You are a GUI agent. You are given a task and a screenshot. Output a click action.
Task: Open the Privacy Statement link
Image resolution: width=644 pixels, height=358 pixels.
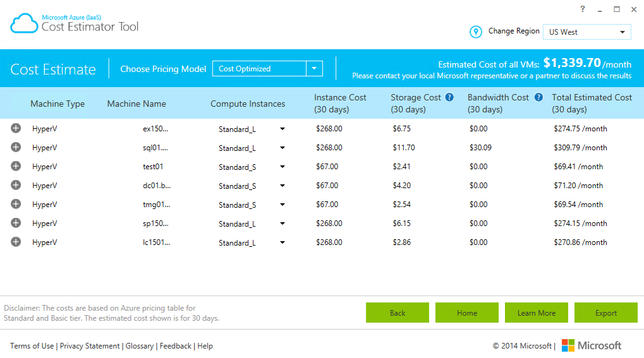point(90,346)
